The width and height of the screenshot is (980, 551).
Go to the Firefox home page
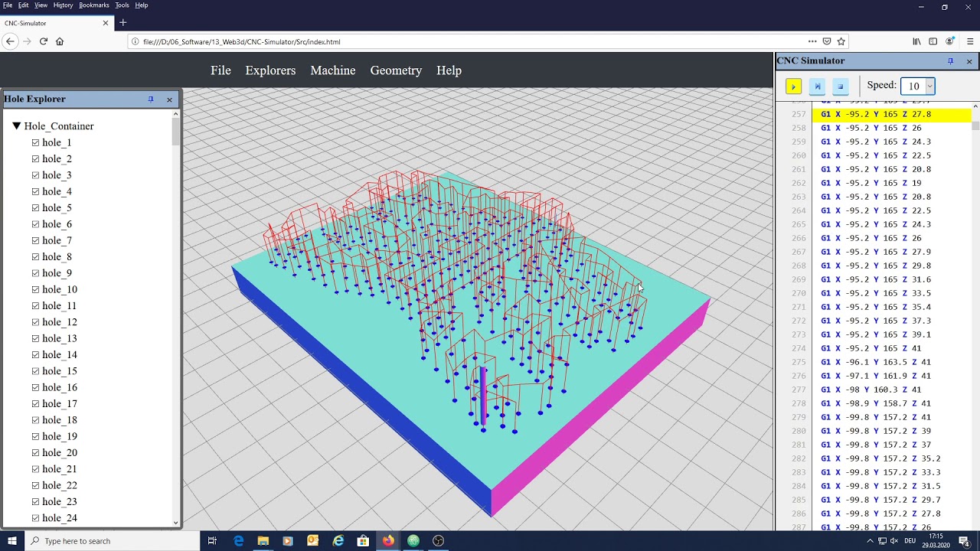point(60,41)
